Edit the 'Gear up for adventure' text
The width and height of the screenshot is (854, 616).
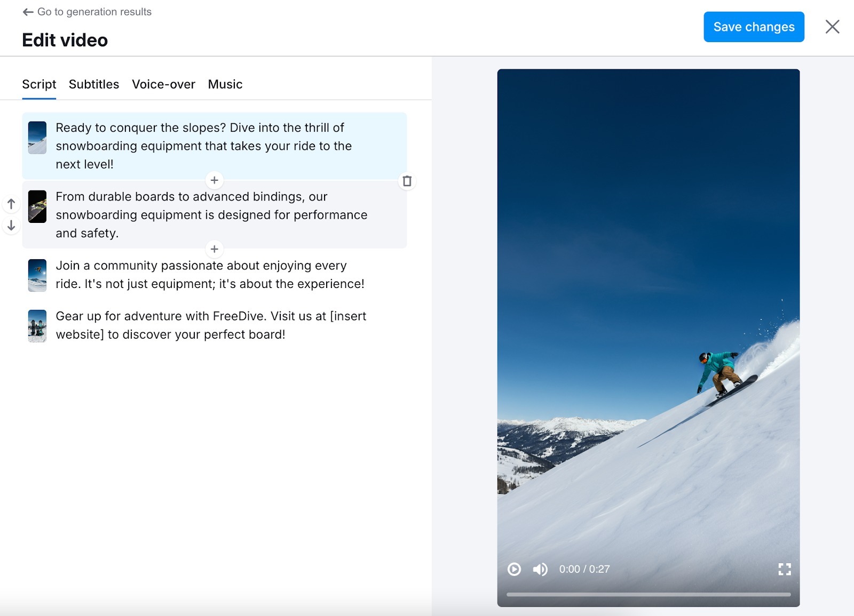click(x=211, y=325)
